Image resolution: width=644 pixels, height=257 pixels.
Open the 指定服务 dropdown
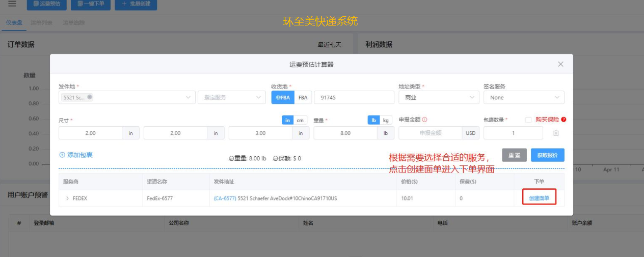(x=231, y=97)
